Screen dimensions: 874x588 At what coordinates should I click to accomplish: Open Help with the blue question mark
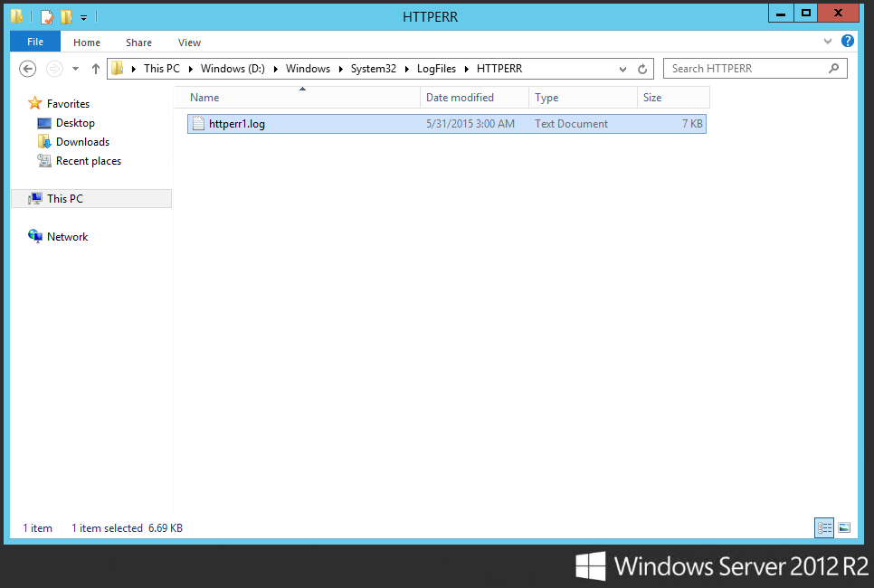click(x=848, y=42)
